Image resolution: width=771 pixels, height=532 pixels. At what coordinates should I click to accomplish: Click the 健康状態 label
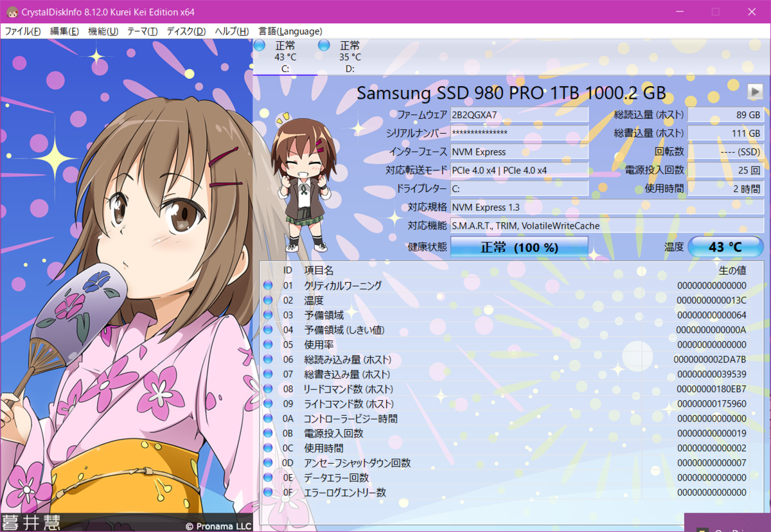[427, 247]
